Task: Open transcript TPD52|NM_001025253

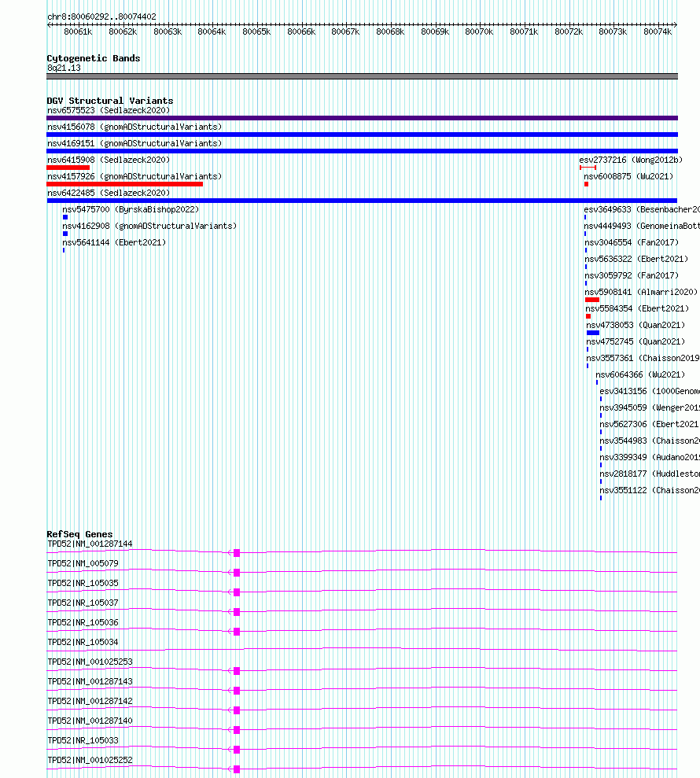Action: [90, 662]
